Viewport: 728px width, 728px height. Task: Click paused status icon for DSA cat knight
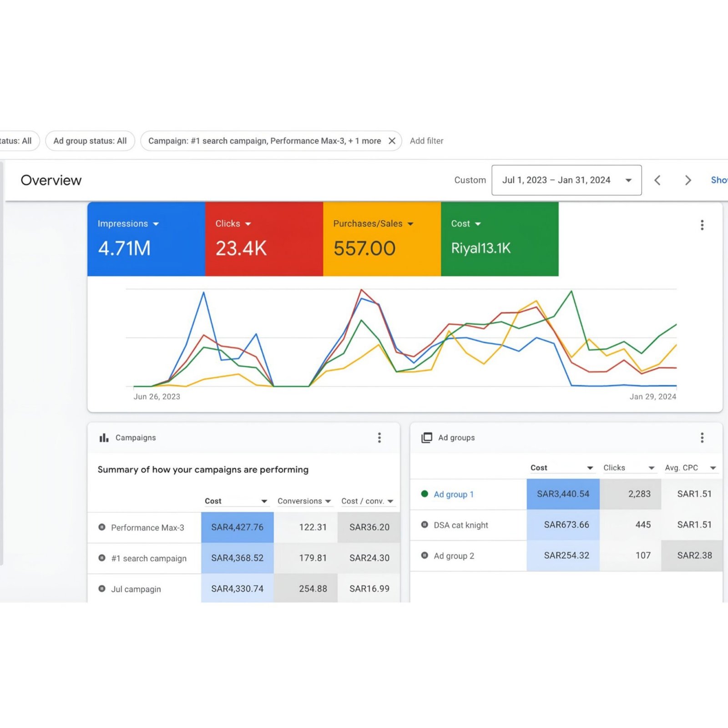[425, 525]
